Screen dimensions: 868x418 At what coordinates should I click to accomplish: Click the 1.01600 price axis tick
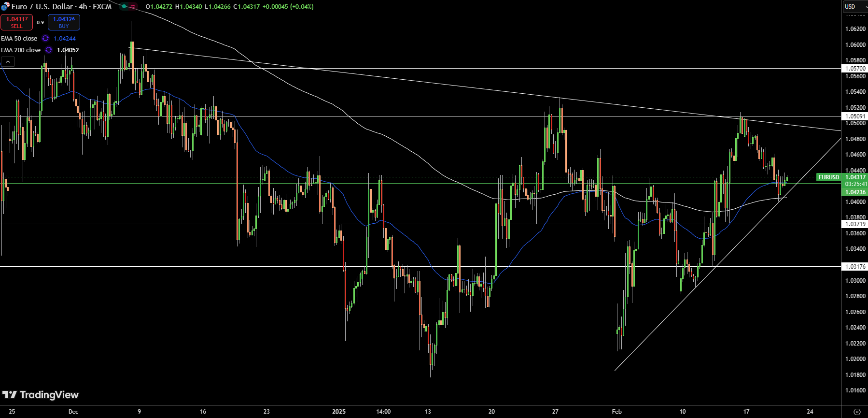coord(855,390)
